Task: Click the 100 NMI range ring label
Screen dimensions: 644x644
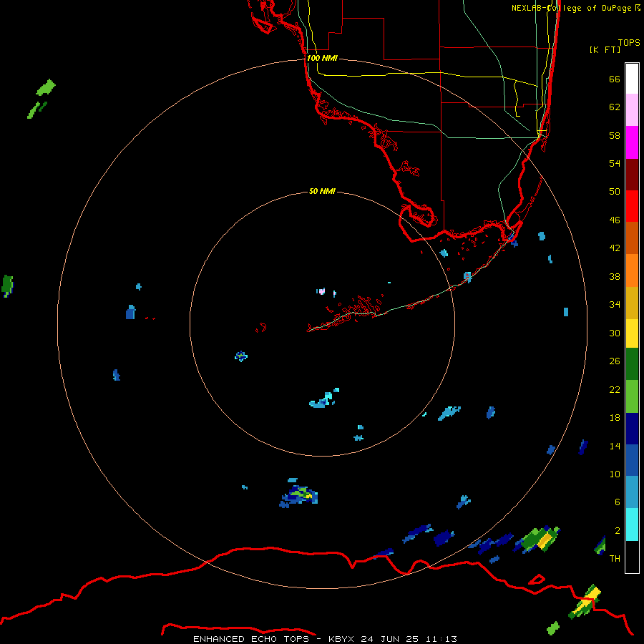Action: [x=322, y=59]
